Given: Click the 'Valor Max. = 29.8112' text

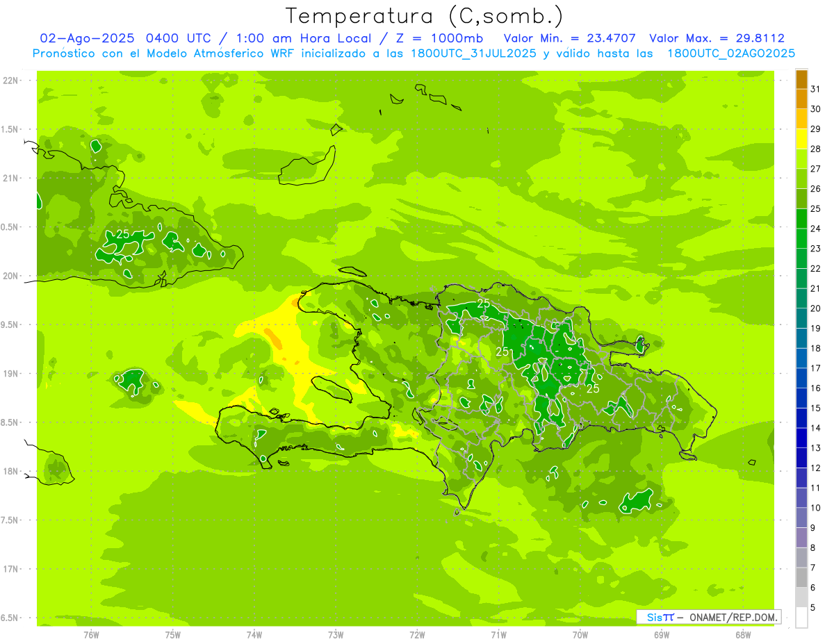Looking at the screenshot, I should pyautogui.click(x=717, y=38).
